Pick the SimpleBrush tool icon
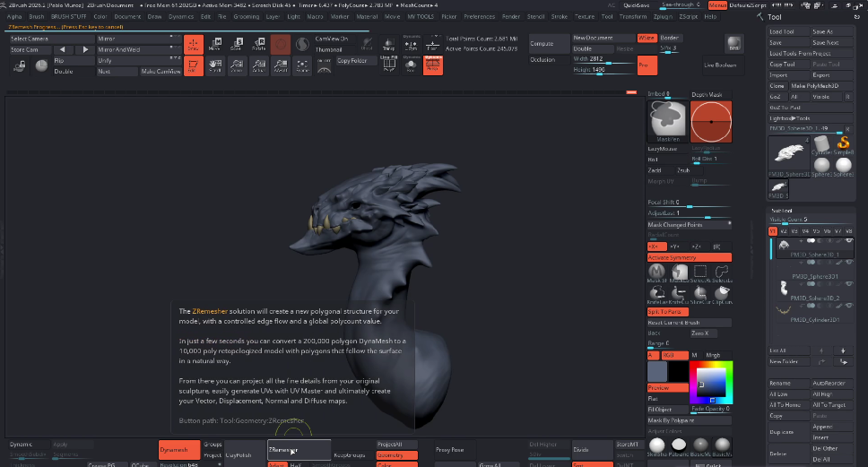 pyautogui.click(x=843, y=145)
